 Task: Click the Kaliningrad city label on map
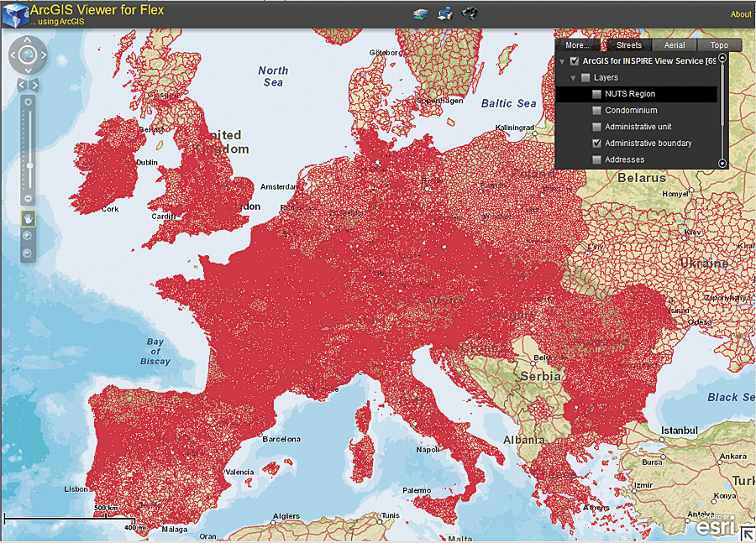click(x=514, y=128)
